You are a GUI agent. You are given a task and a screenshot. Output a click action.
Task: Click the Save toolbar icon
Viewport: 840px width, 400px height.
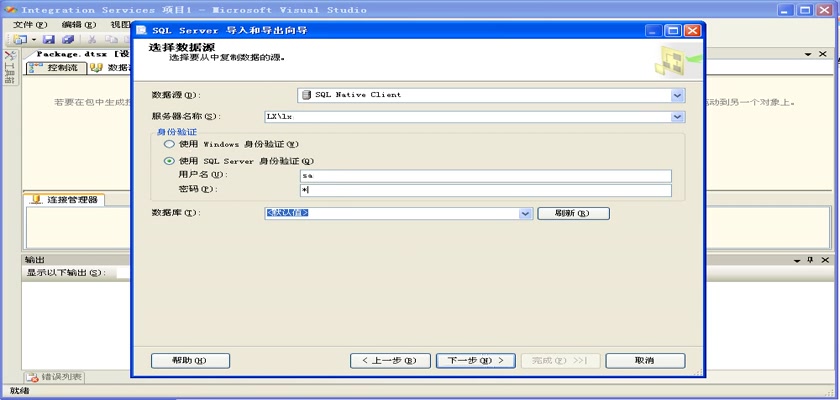pos(49,39)
